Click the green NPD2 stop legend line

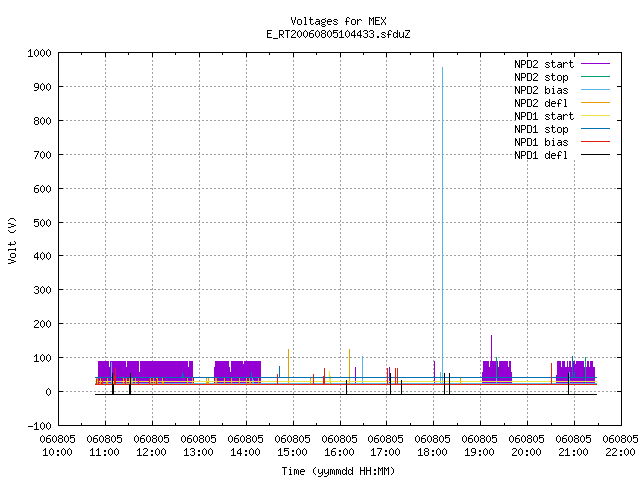coord(595,76)
